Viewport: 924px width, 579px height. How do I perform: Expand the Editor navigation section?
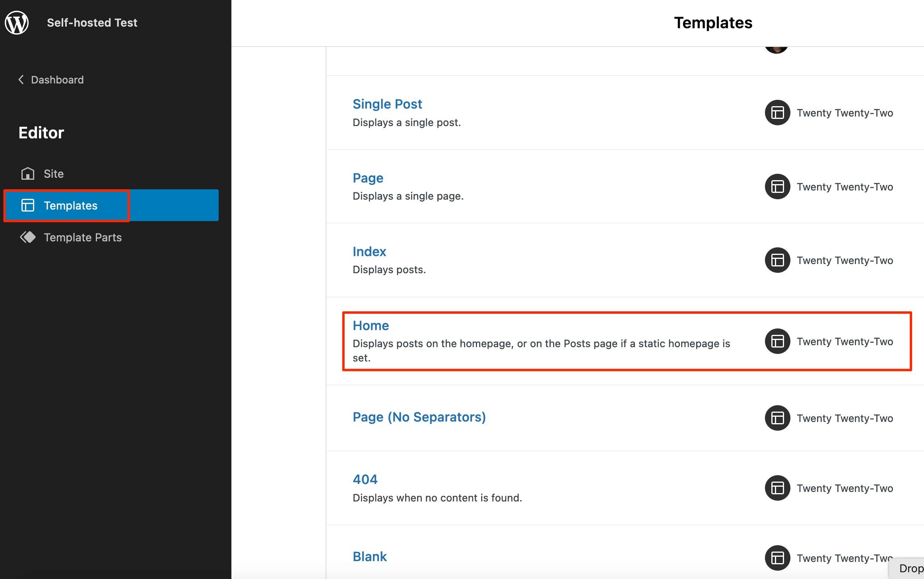click(x=41, y=132)
